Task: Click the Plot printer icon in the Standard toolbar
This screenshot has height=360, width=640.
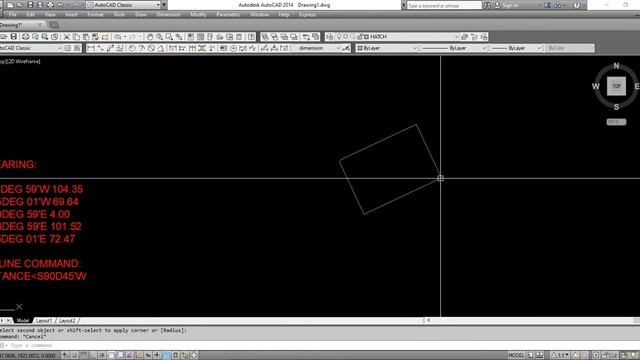Action: point(25,37)
